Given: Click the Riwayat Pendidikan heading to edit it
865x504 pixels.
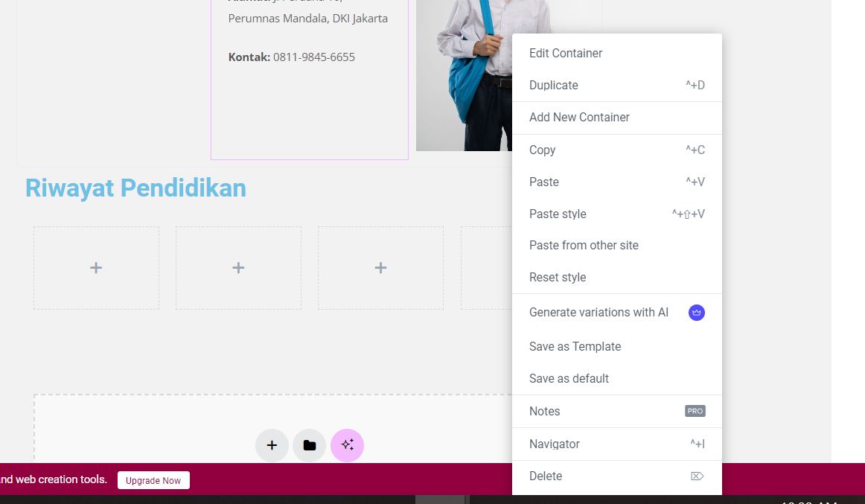Looking at the screenshot, I should [x=135, y=188].
